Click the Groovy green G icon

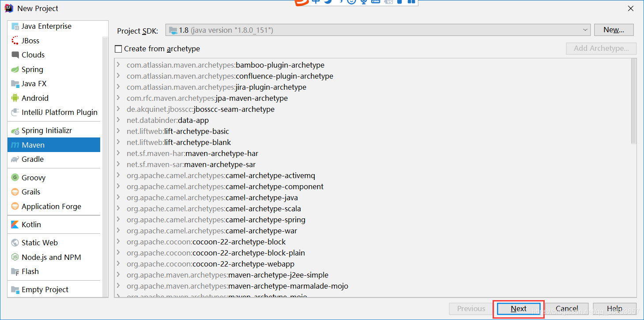pyautogui.click(x=15, y=178)
